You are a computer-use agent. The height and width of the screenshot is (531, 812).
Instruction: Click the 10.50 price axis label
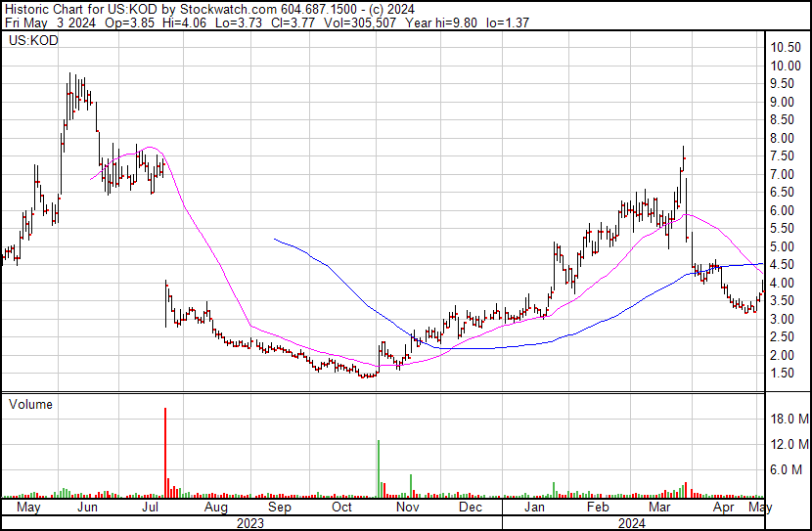click(786, 48)
